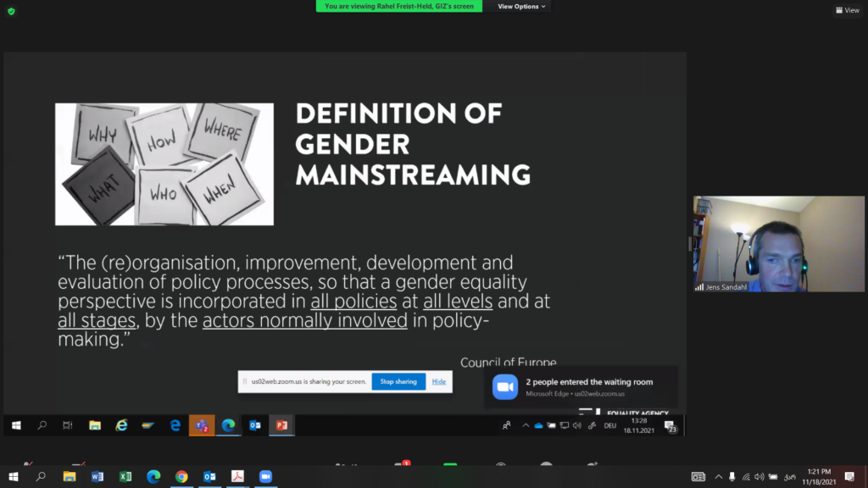The width and height of the screenshot is (868, 488).
Task: Open Microsoft Word from the taskbar
Action: (97, 477)
